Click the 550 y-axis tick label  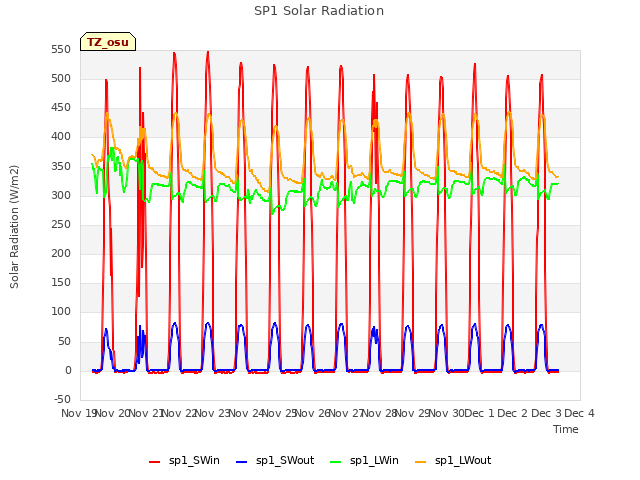click(x=61, y=49)
